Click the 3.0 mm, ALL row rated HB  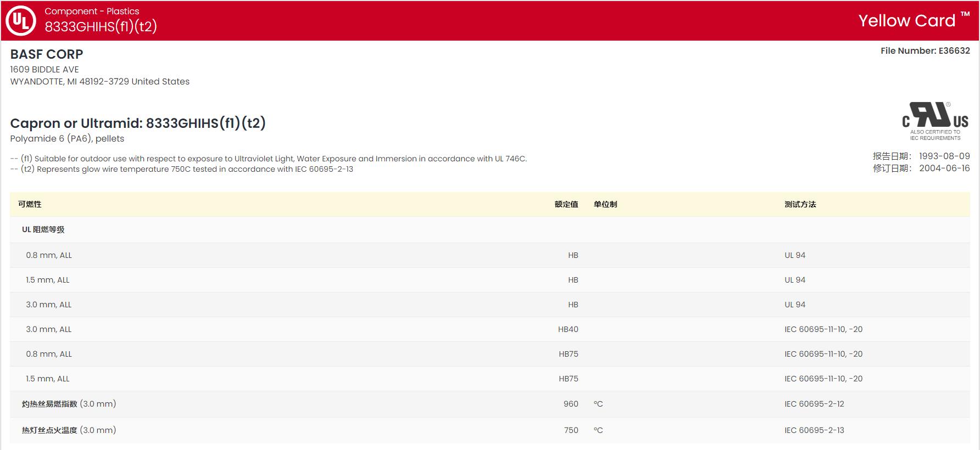point(490,305)
